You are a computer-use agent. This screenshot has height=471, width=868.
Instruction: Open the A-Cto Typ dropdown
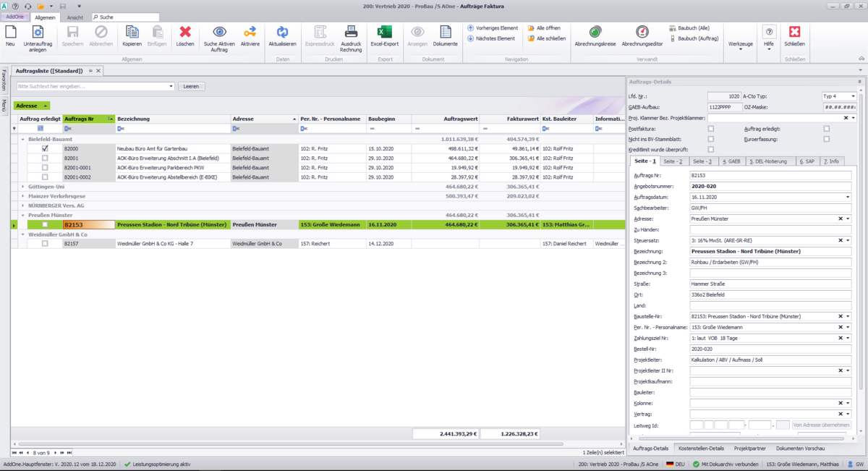tap(853, 96)
